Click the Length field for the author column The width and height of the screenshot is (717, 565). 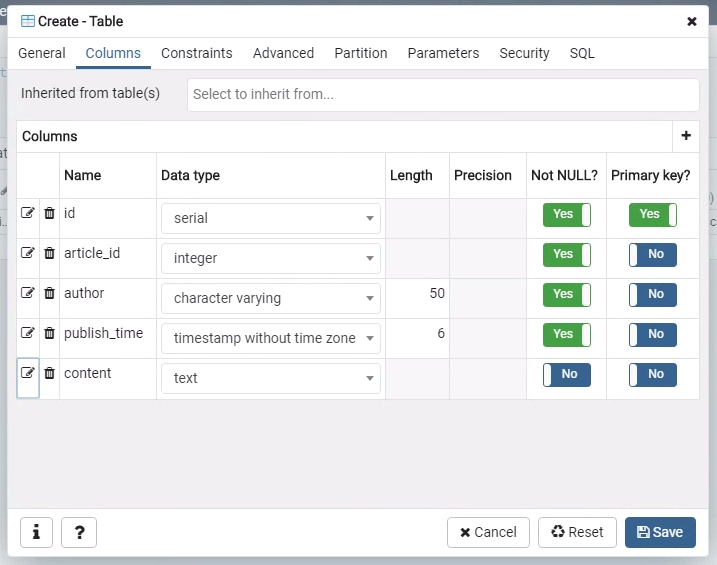coord(418,294)
